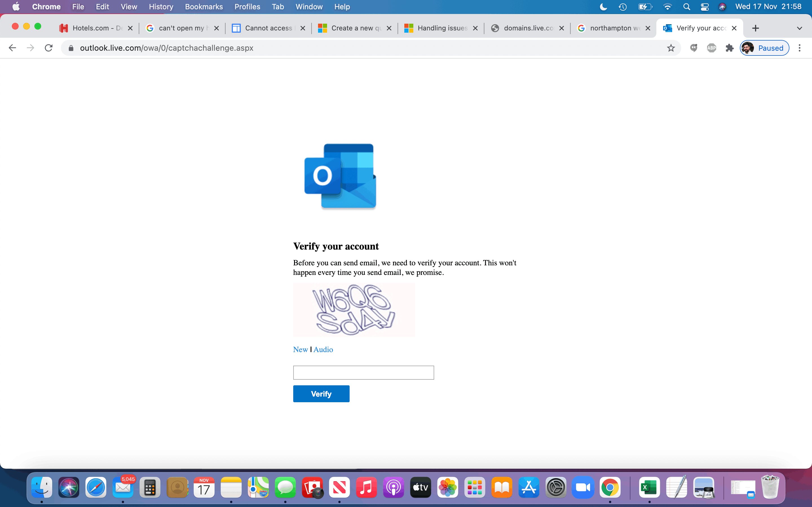812x507 pixels.
Task: Click the Audio link for audio CAPTCHA
Action: 323,349
